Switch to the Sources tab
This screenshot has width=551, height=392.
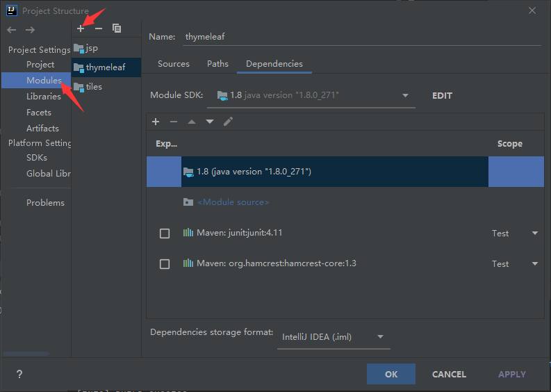[174, 64]
